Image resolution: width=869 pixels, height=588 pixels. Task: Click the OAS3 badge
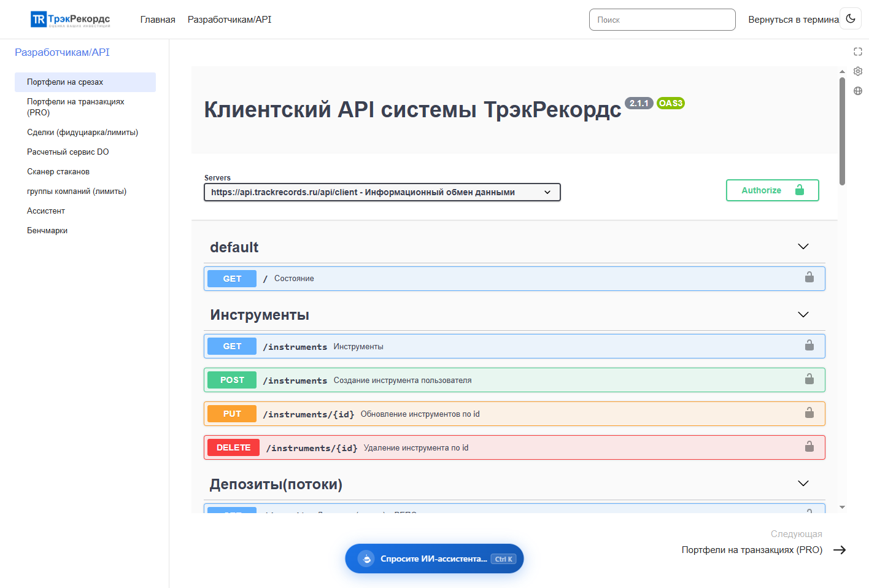(x=670, y=103)
